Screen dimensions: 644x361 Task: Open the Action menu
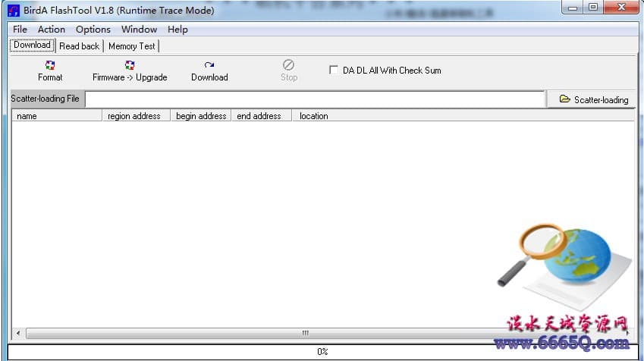pyautogui.click(x=52, y=30)
